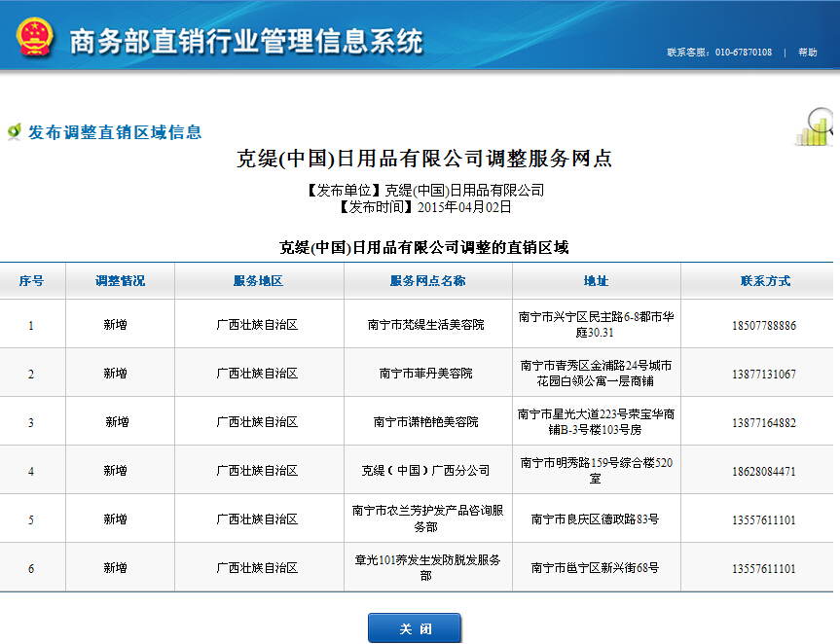
Task: Select the 南宁市菲丹美容院 table entry
Action: pyautogui.click(x=426, y=374)
